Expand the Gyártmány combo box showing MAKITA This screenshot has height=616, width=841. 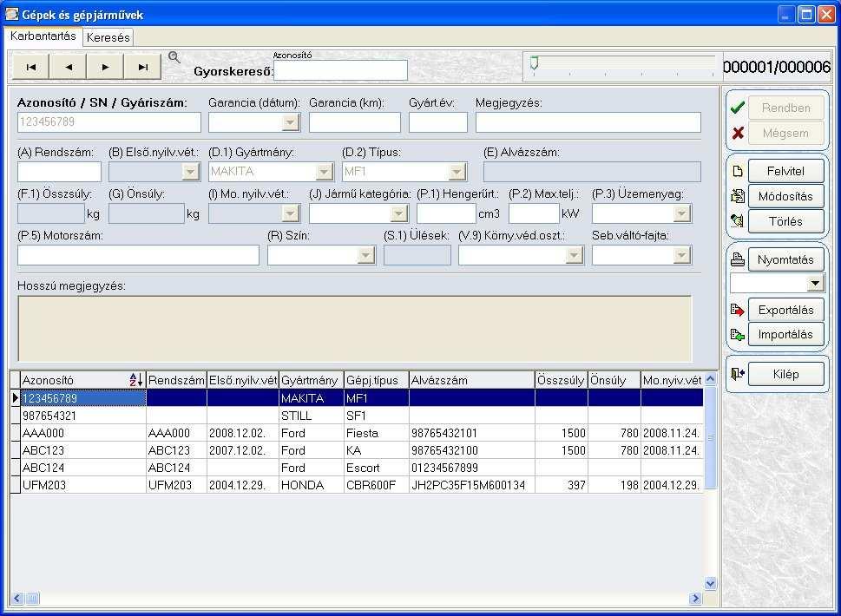point(324,172)
